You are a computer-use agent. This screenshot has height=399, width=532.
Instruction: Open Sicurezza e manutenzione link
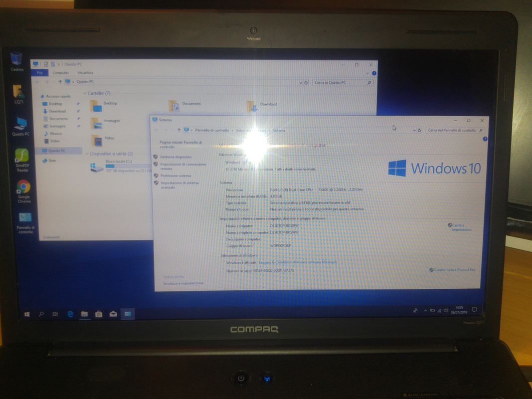183,283
